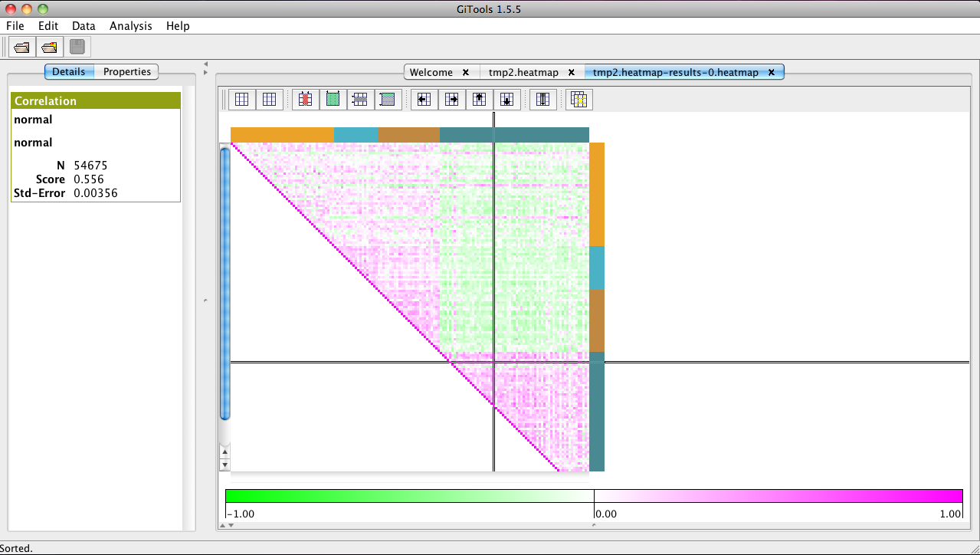Click the orange row annotation bar

click(x=597, y=195)
